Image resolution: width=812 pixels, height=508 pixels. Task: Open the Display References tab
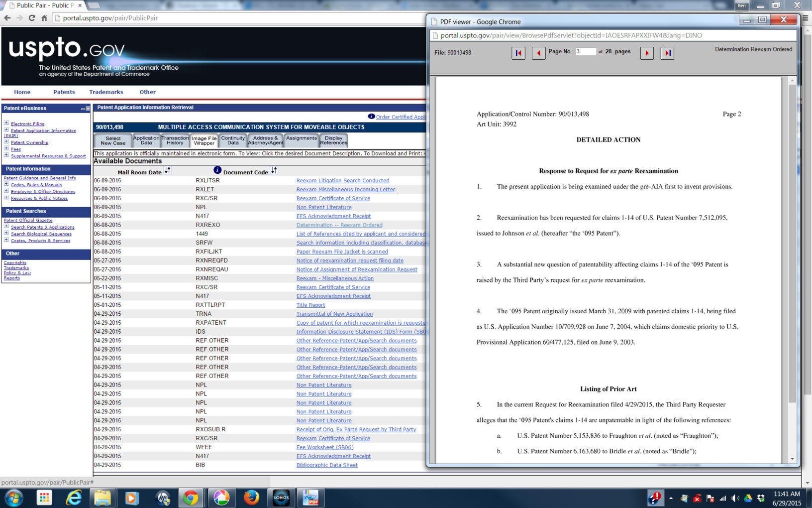pyautogui.click(x=334, y=141)
